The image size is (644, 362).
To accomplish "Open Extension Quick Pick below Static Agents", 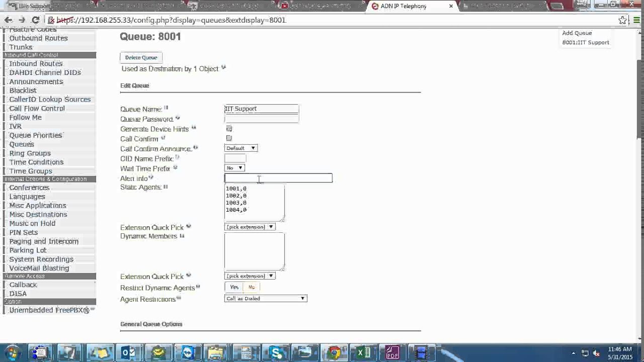I will coord(250,227).
